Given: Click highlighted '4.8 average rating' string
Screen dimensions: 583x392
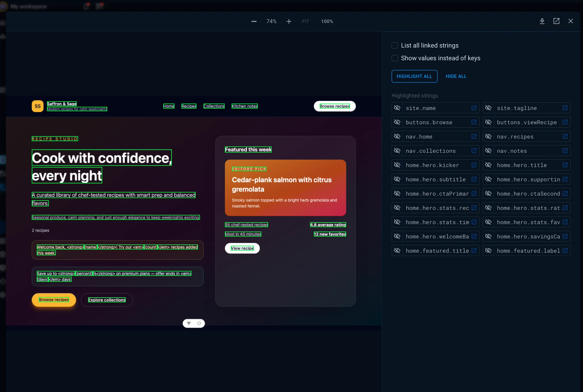Looking at the screenshot, I should (x=328, y=225).
